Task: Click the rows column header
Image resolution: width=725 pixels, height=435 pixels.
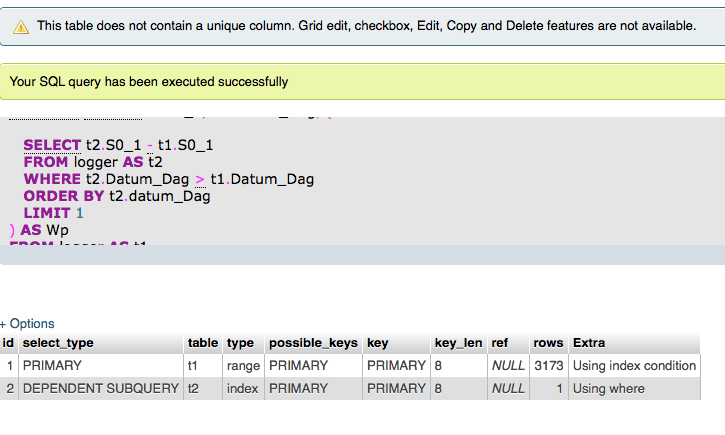Action: (548, 343)
